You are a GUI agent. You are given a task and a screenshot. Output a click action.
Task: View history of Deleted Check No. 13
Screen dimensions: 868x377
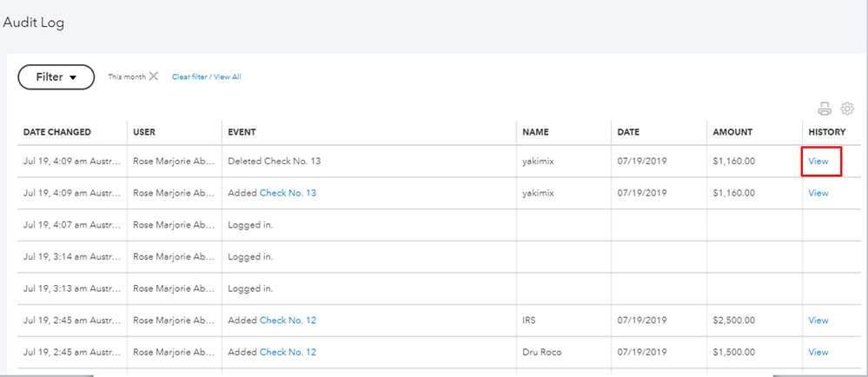(x=818, y=162)
